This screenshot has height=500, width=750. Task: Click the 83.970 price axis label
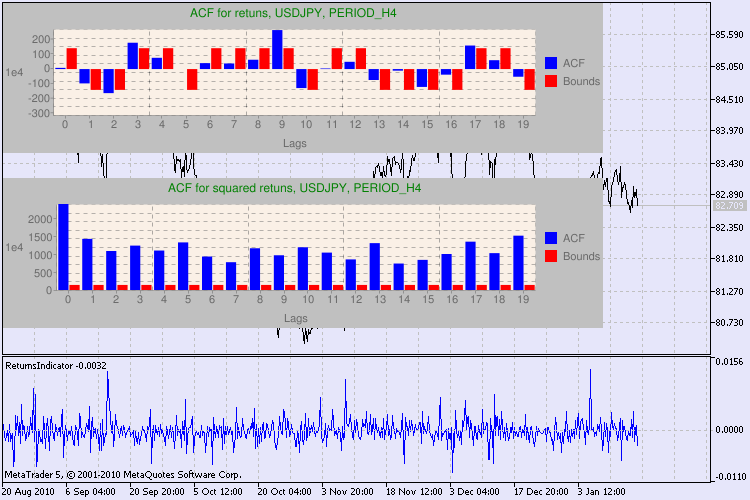point(729,131)
